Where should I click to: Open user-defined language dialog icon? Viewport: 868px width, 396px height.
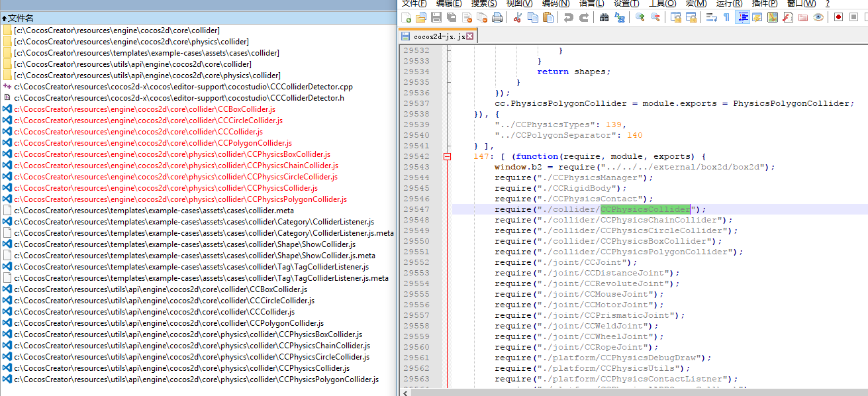point(757,17)
